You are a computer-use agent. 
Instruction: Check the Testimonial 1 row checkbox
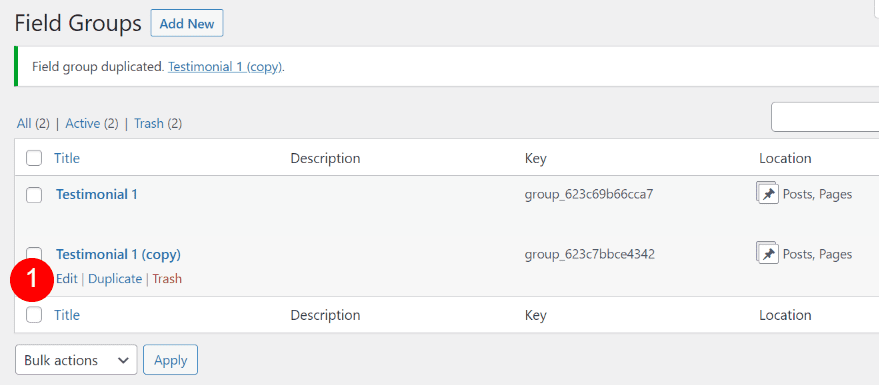(34, 195)
